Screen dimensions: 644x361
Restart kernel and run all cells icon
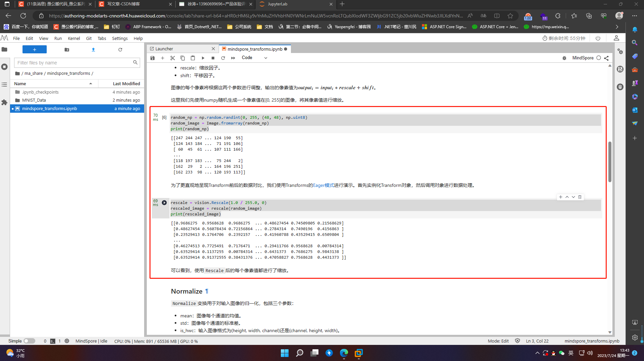233,58
